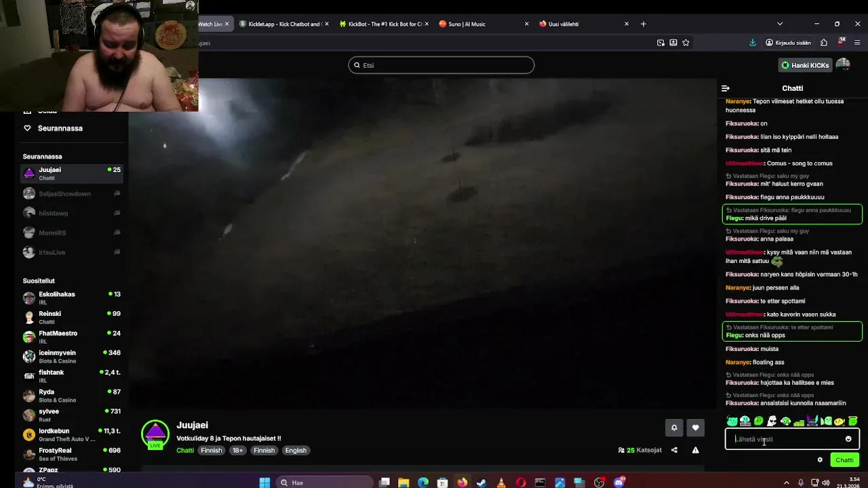Switch to the Uusi välilehti tab

(583, 24)
